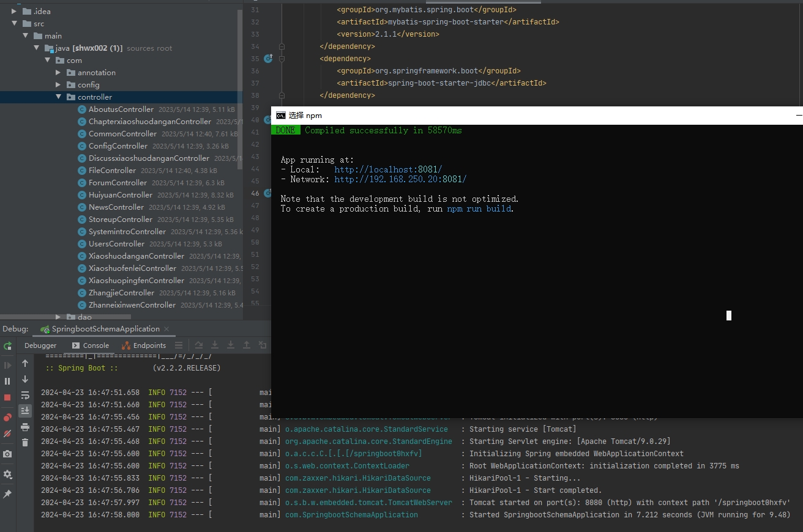Expand the config folder
Viewport: 803px width, 532px height.
pos(59,84)
